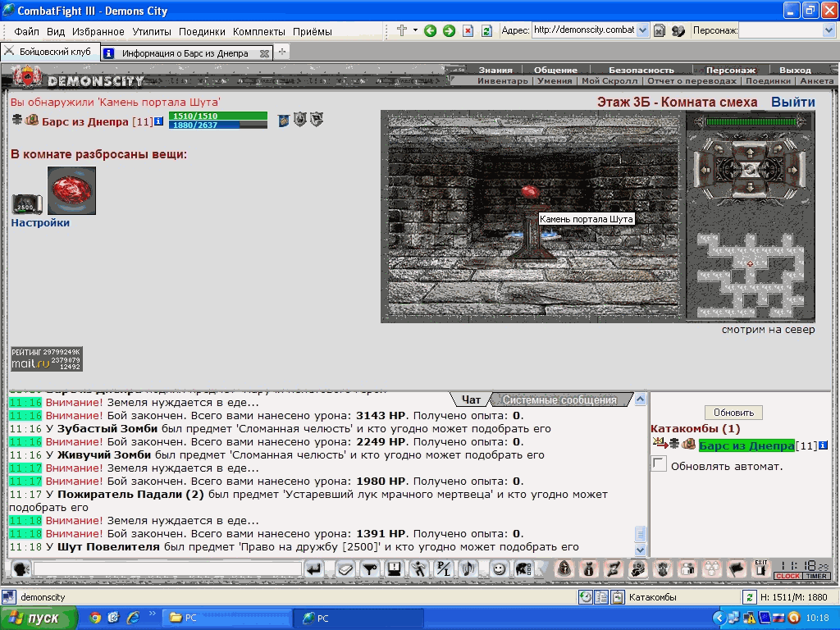Open the Файл menu
The width and height of the screenshot is (840, 630).
point(26,32)
